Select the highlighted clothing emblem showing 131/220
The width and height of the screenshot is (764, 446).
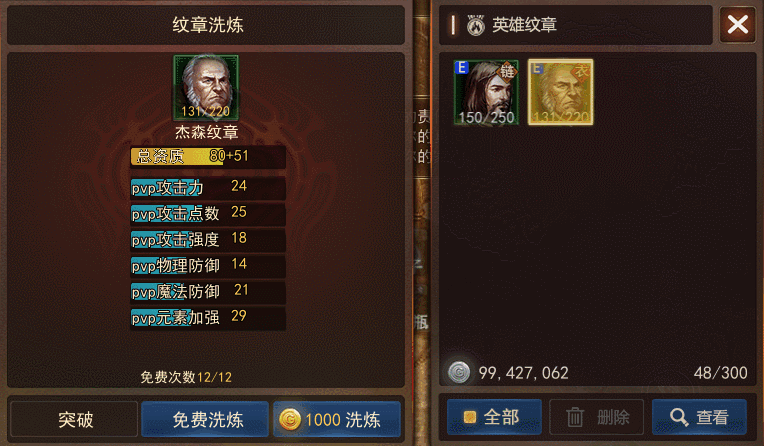(x=561, y=93)
